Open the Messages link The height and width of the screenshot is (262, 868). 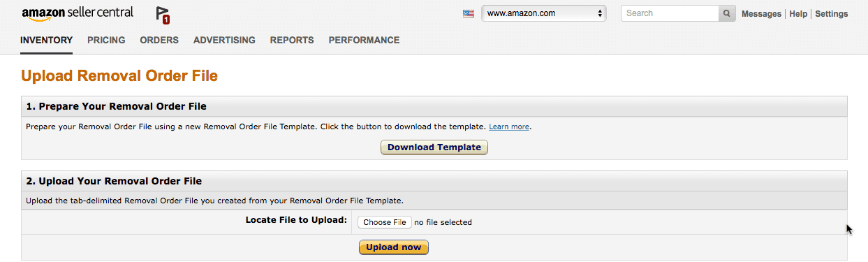(x=761, y=14)
